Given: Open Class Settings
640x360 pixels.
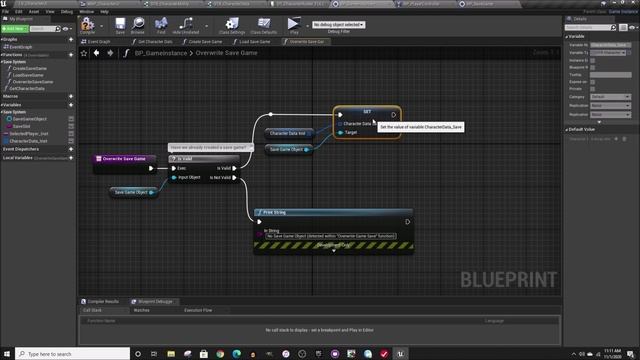Looking at the screenshot, I should [x=231, y=25].
